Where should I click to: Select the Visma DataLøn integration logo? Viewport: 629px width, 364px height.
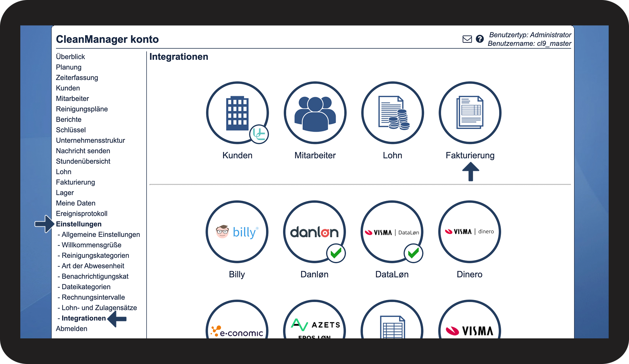pyautogui.click(x=392, y=232)
